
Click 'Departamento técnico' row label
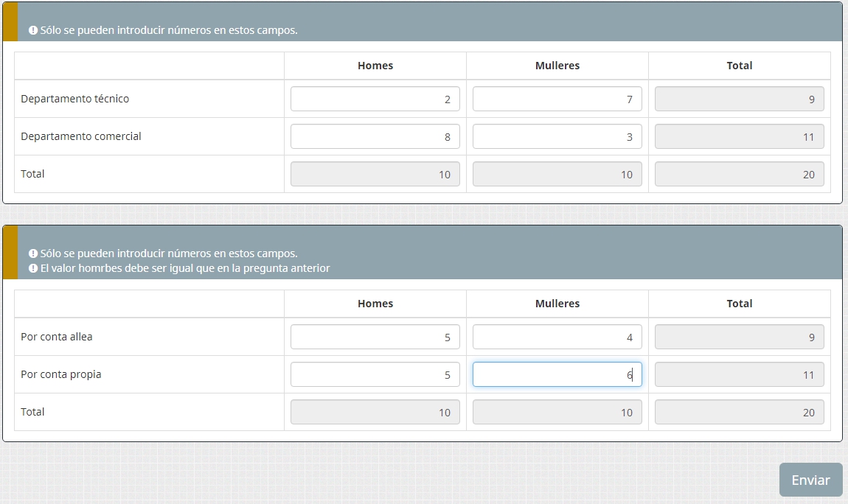pyautogui.click(x=74, y=99)
